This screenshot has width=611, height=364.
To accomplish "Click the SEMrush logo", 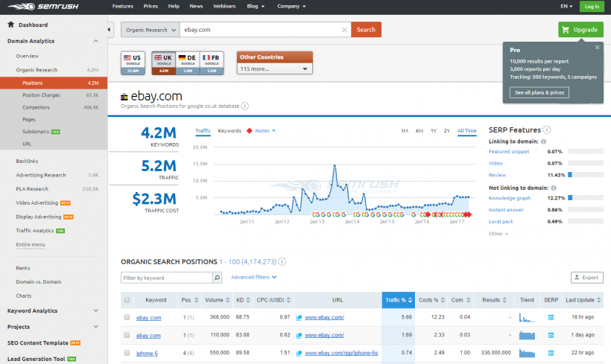I will (x=43, y=6).
